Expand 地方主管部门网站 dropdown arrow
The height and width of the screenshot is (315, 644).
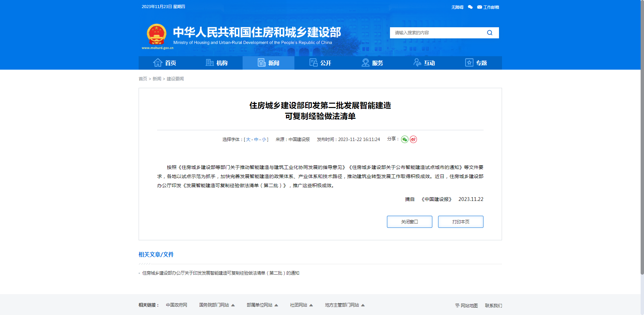click(x=363, y=305)
